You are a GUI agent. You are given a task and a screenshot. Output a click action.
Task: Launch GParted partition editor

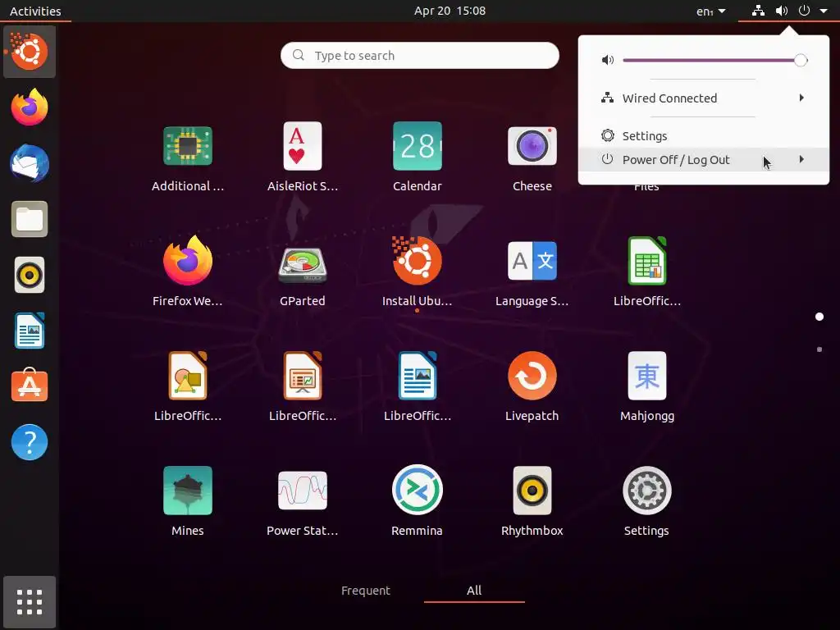click(302, 265)
